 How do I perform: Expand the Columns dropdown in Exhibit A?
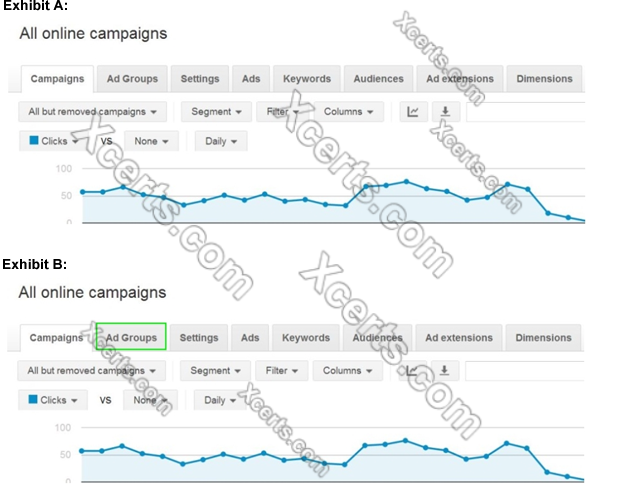coord(348,112)
